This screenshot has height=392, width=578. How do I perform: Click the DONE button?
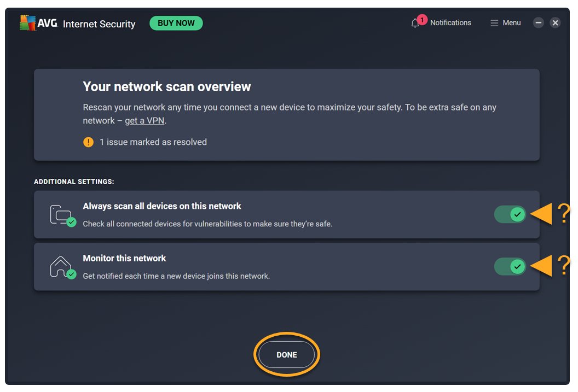click(x=286, y=355)
